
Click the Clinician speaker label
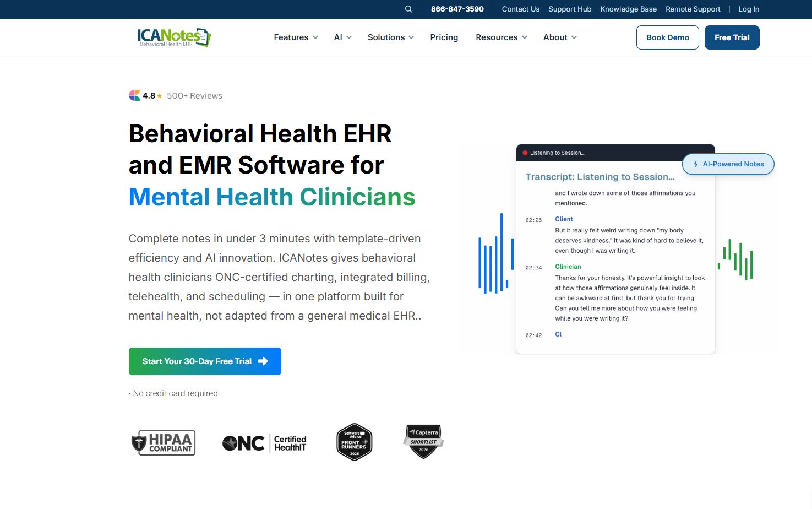tap(568, 267)
